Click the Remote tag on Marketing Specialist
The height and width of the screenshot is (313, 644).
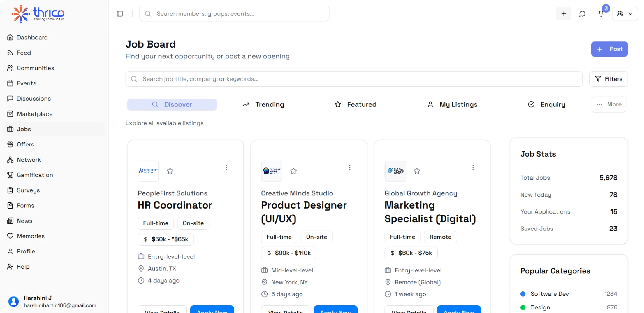(440, 237)
